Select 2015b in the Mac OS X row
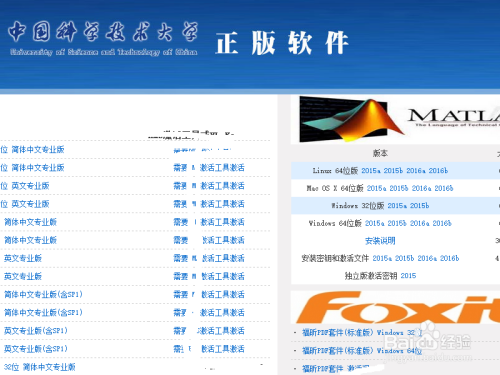The image size is (500, 375). tap(399, 188)
